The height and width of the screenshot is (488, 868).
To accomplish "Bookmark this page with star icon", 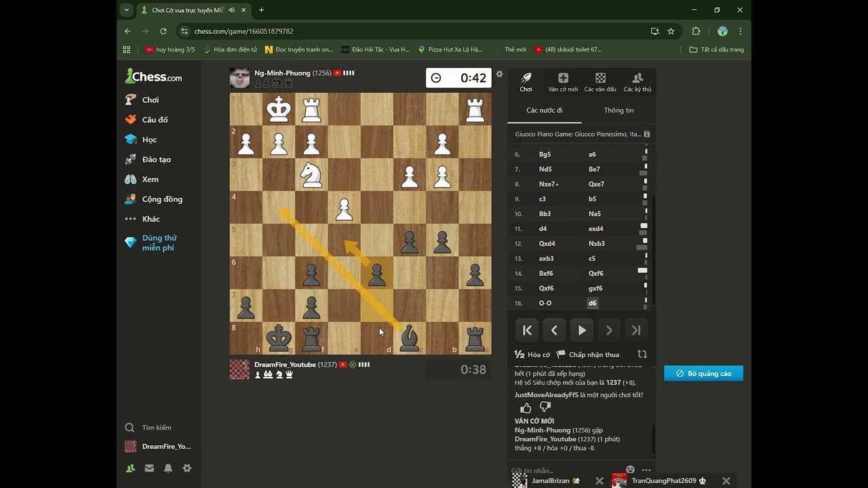I will click(671, 31).
